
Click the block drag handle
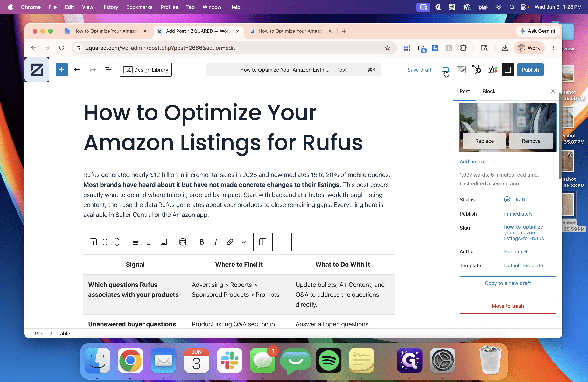(105, 242)
